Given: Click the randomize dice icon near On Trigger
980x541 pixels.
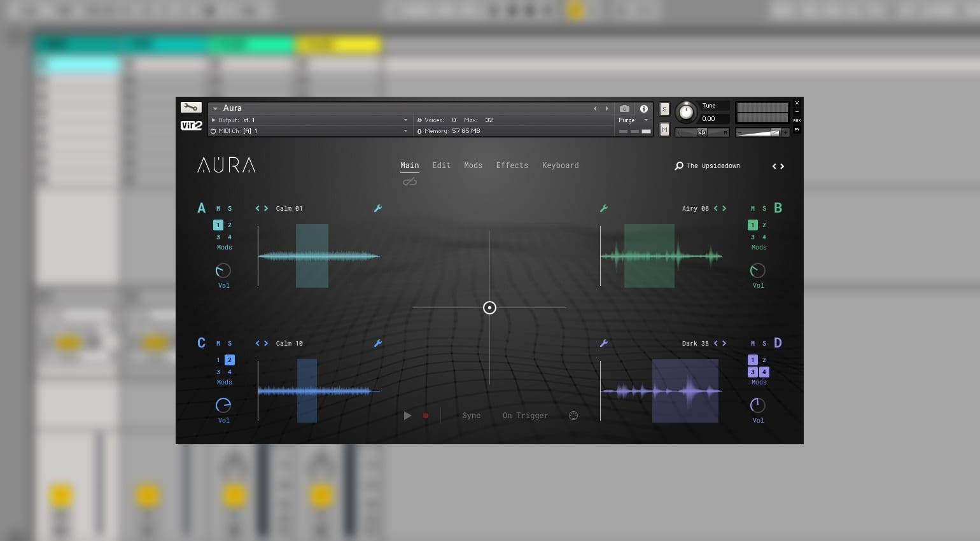Looking at the screenshot, I should pyautogui.click(x=573, y=416).
